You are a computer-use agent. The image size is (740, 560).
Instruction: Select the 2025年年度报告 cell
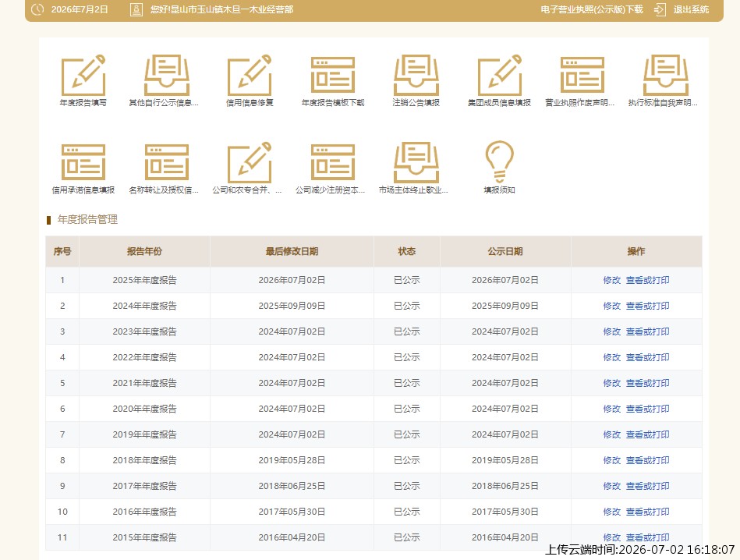pos(144,280)
